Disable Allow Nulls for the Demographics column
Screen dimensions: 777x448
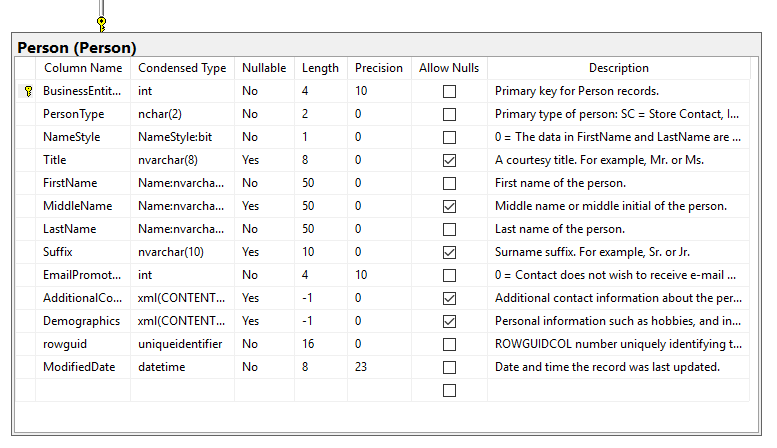pos(449,321)
